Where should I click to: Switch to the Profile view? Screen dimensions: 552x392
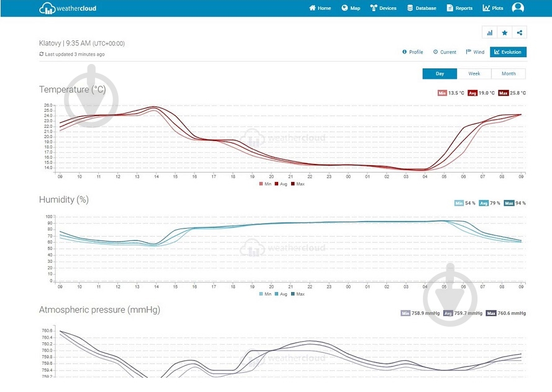point(412,52)
